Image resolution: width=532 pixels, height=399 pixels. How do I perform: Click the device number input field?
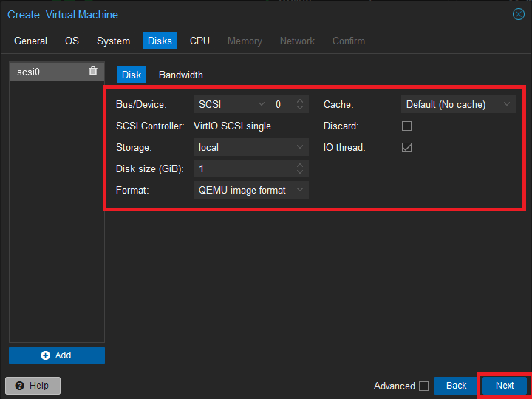click(282, 104)
